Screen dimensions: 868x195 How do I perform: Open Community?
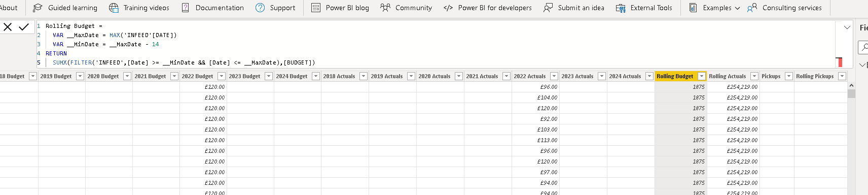[x=406, y=8]
